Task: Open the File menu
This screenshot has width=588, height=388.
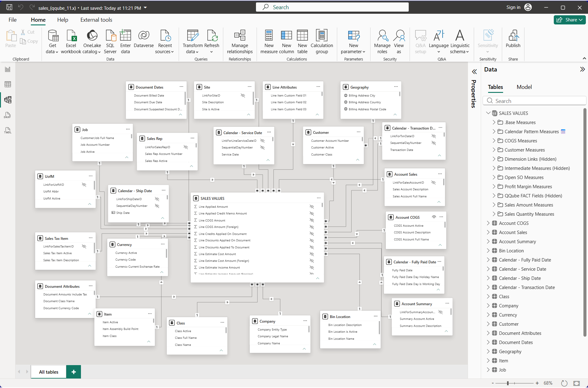Action: [x=13, y=20]
